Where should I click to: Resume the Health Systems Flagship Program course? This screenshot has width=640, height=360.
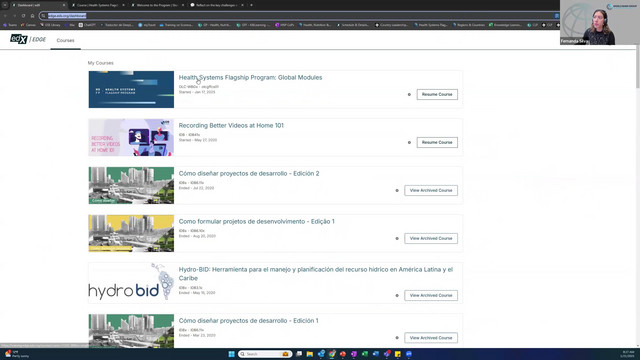pyautogui.click(x=437, y=94)
